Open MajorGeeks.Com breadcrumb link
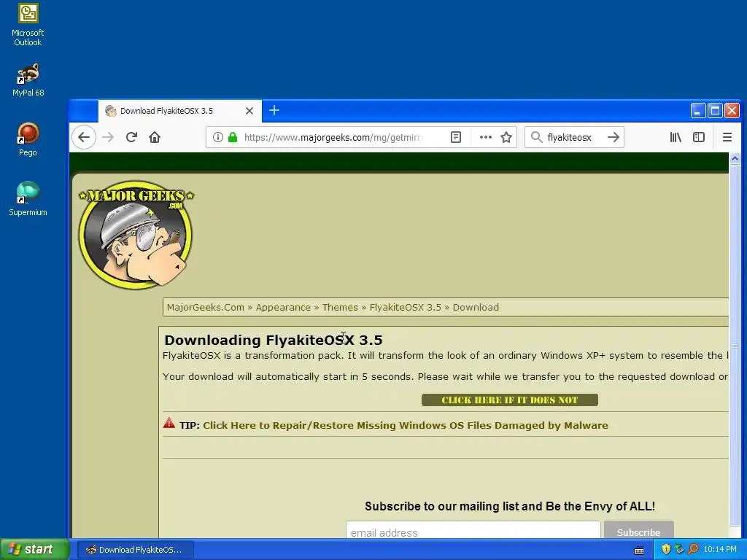The height and width of the screenshot is (560, 747). click(205, 308)
